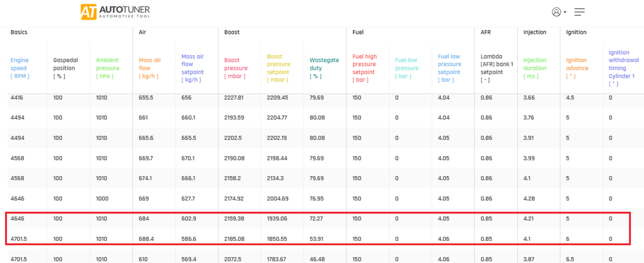Open the hamburger navigation menu
Screen dimensions: 644x263
(580, 12)
